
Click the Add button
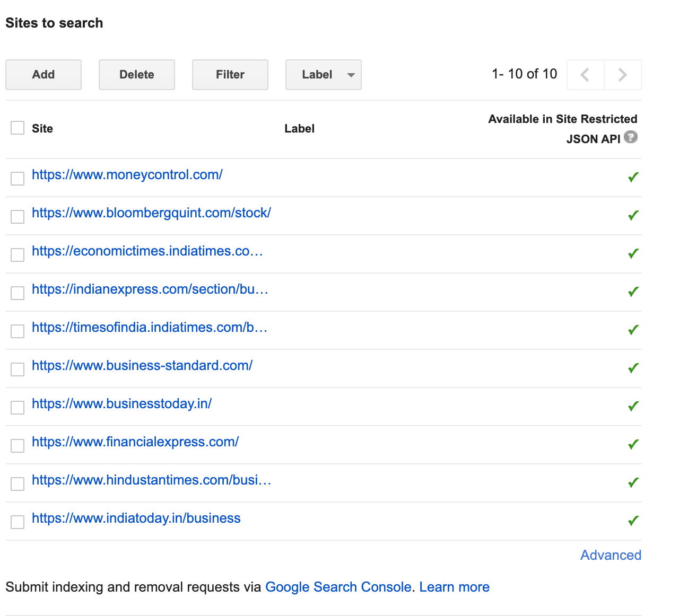[x=43, y=75]
